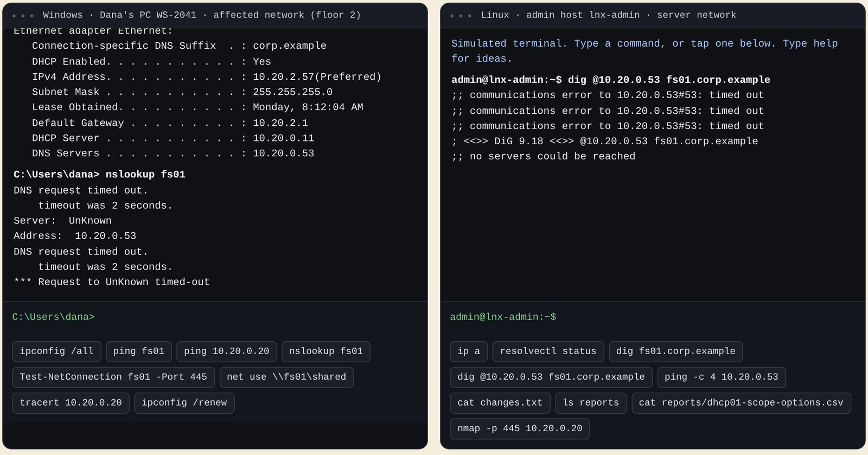Focus the Windows 'C:\Users\dana>' command input

point(215,317)
